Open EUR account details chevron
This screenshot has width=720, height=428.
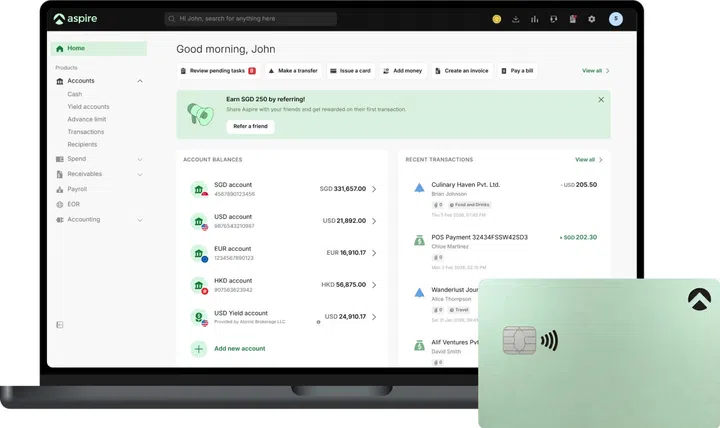tap(374, 253)
